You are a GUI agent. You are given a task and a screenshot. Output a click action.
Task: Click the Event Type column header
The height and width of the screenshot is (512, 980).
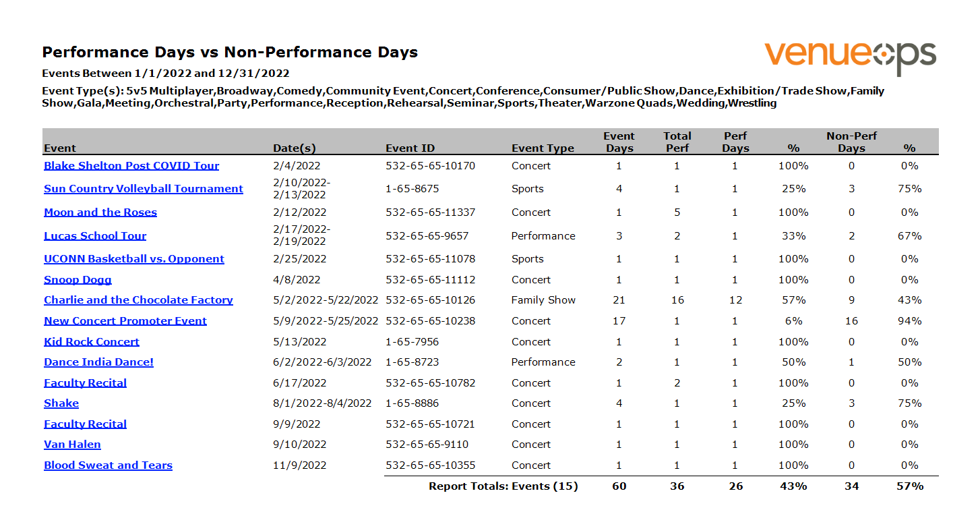coord(543,148)
